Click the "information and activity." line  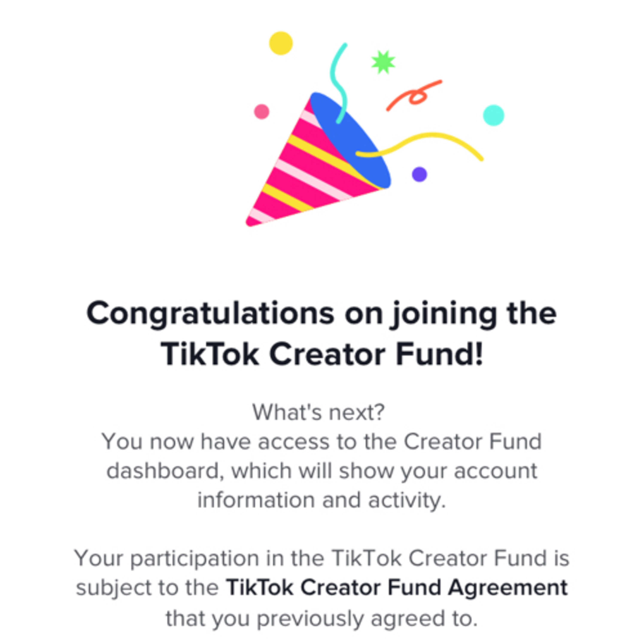(x=322, y=500)
